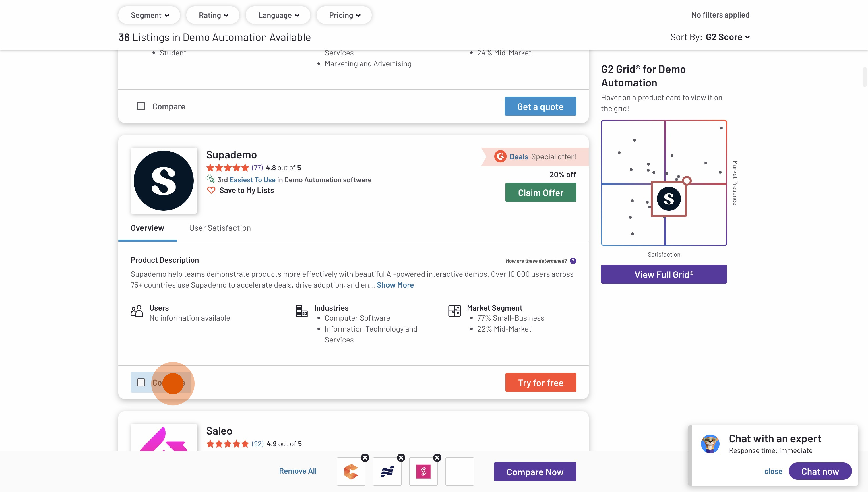Remove the third pink-logo product from comparison
The height and width of the screenshot is (492, 868).
point(437,458)
